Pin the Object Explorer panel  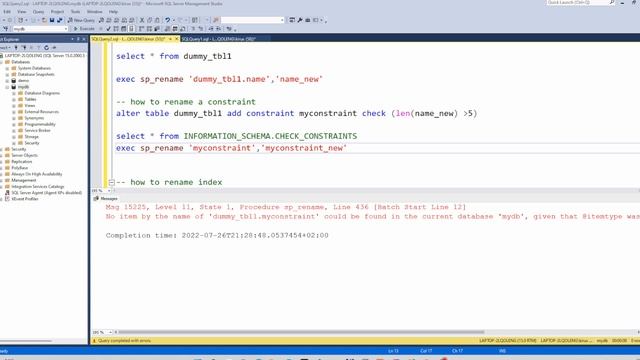[78, 39]
